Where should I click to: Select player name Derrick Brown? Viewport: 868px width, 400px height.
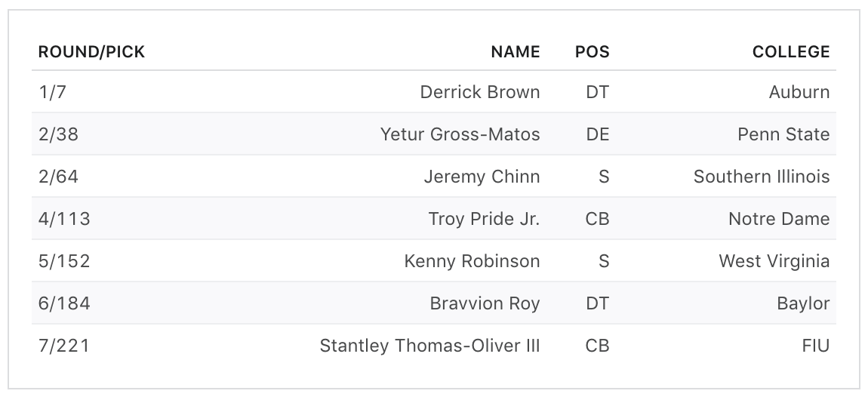(479, 92)
